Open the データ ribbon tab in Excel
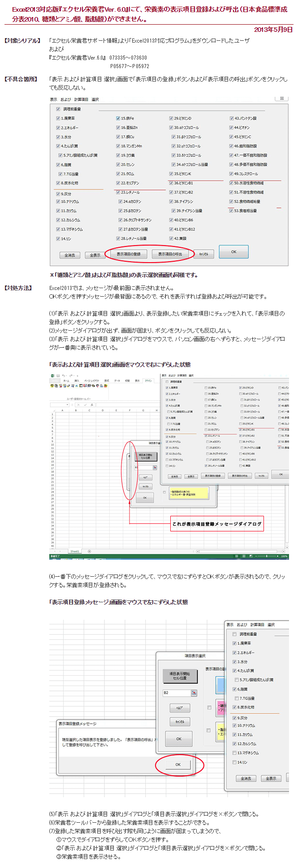 (x=117, y=381)
